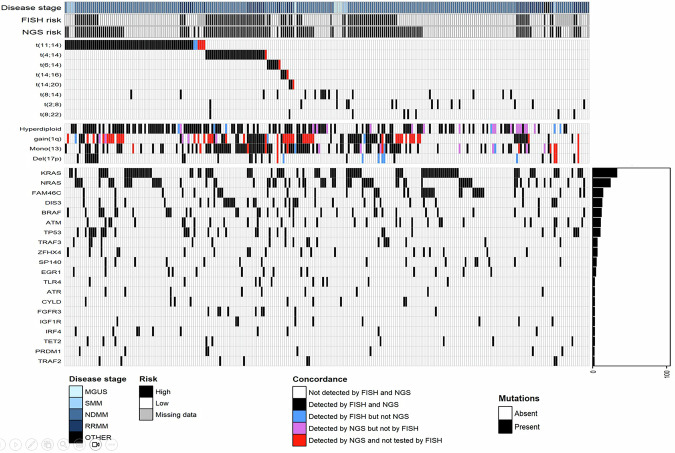675x453 pixels.
Task: Activate the zoom magnifier slideshow icon
Action: pyautogui.click(x=63, y=444)
